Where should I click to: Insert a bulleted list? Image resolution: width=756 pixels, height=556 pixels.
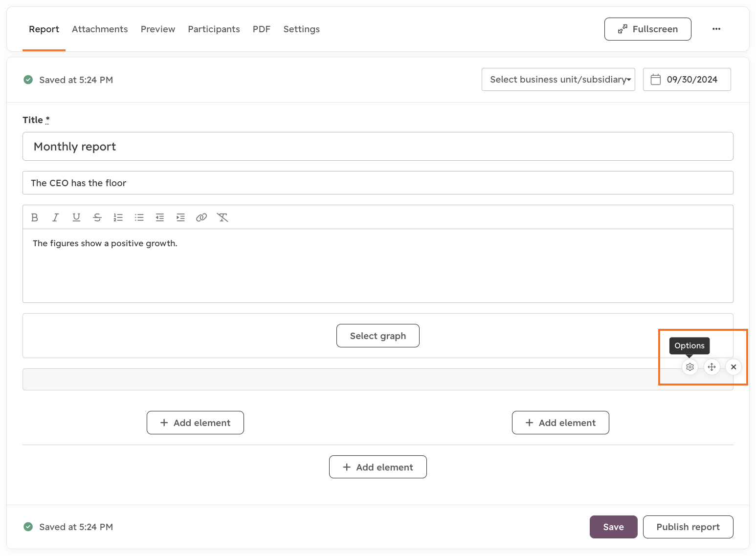139,217
